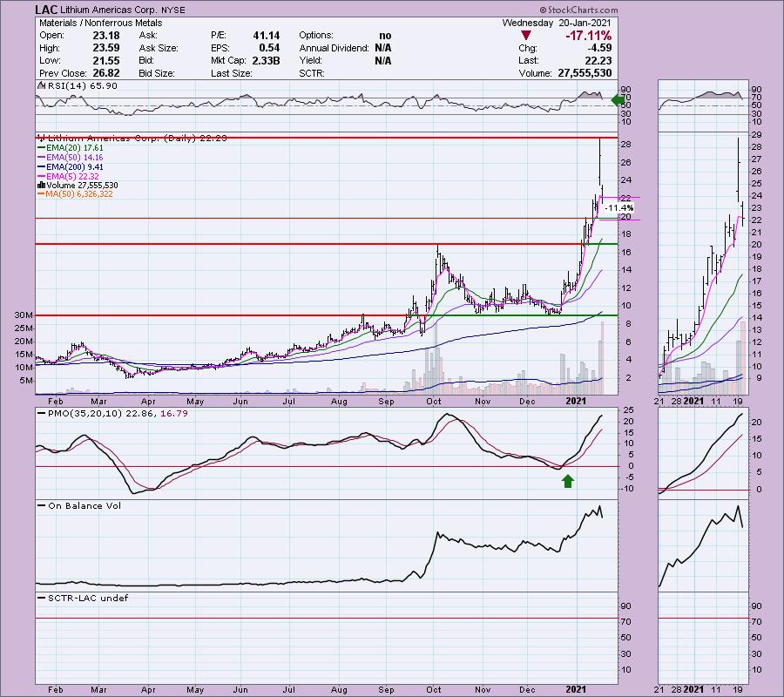Image resolution: width=784 pixels, height=697 pixels.
Task: Click the volume bars icon in the legend
Action: [42, 185]
